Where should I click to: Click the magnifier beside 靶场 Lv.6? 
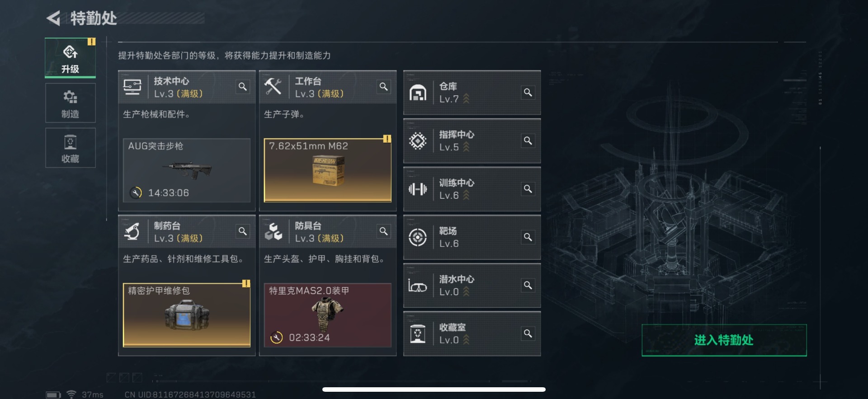pyautogui.click(x=528, y=237)
